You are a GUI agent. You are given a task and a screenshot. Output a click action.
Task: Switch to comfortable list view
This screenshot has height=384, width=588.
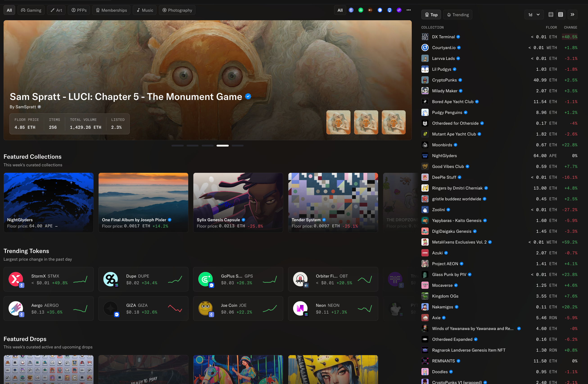pyautogui.click(x=551, y=15)
